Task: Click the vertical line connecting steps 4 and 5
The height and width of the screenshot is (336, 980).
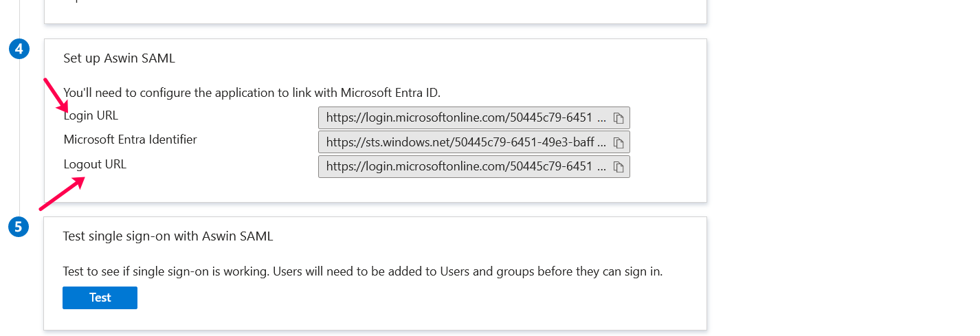Action: point(19,137)
